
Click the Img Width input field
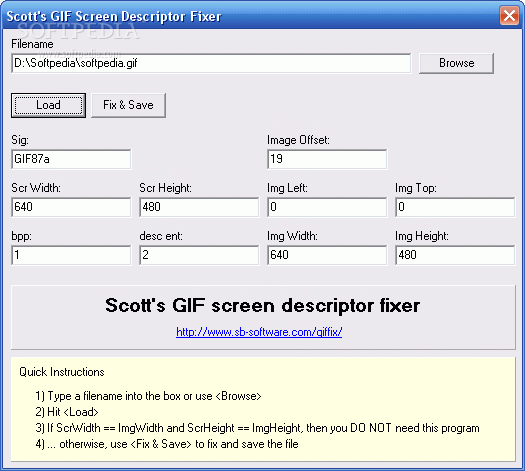[327, 255]
